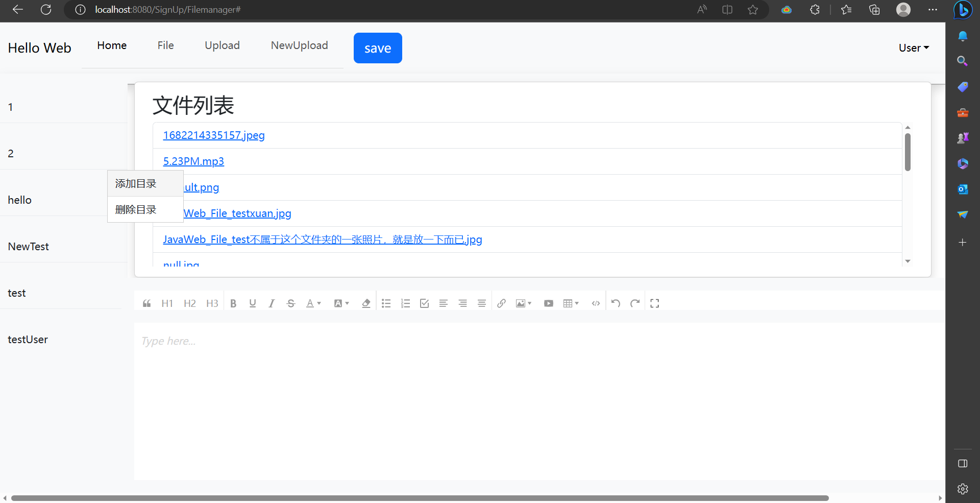
Task: Align text left
Action: [x=444, y=303]
